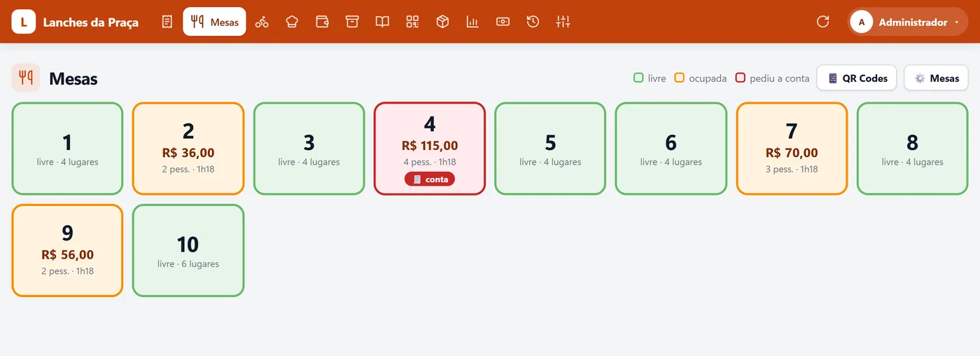980x356 pixels.
Task: Open the delivery bicycle icon
Action: [262, 22]
